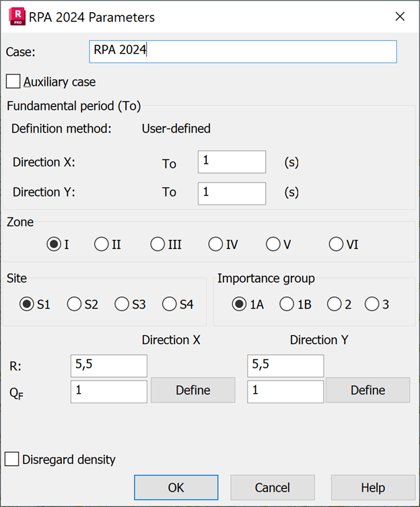Enable the Auxiliary case checkbox
This screenshot has height=507, width=420.
[13, 81]
